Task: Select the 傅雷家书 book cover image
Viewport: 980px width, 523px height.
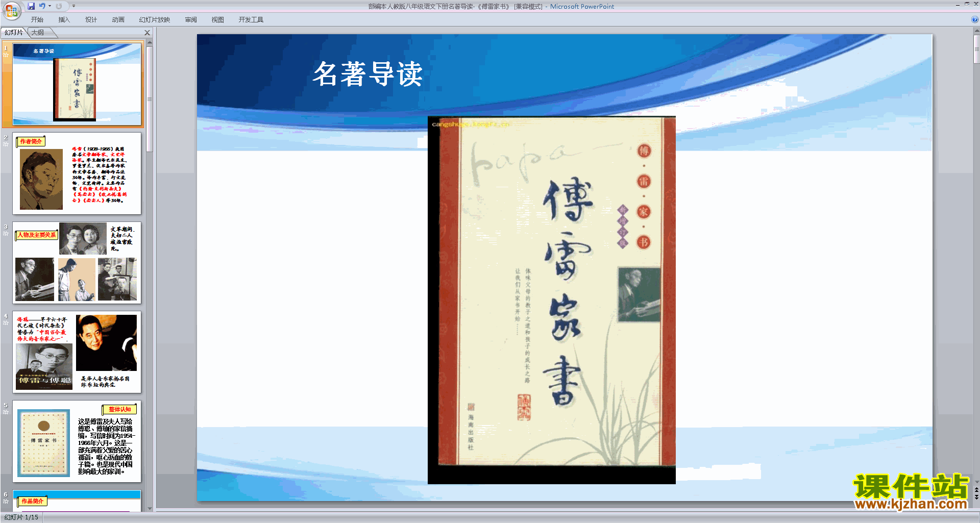Action: tap(552, 300)
